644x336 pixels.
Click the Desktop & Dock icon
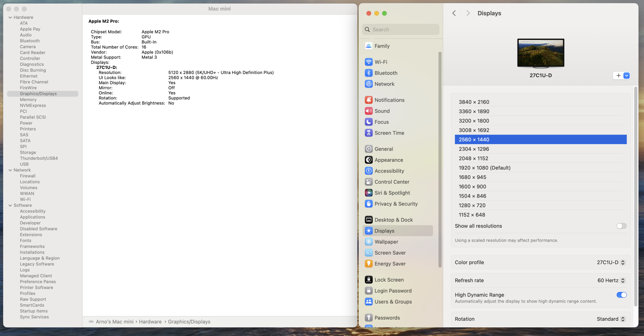tap(369, 220)
